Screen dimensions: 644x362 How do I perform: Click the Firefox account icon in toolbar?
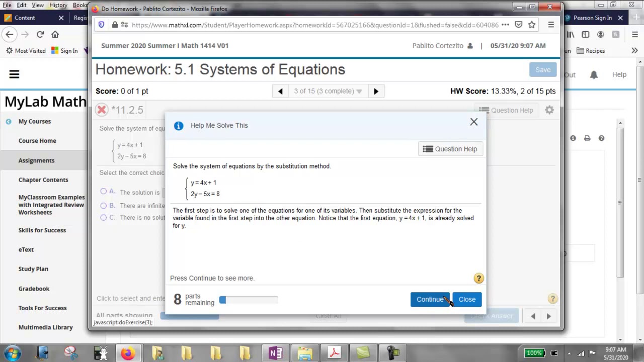pyautogui.click(x=600, y=34)
